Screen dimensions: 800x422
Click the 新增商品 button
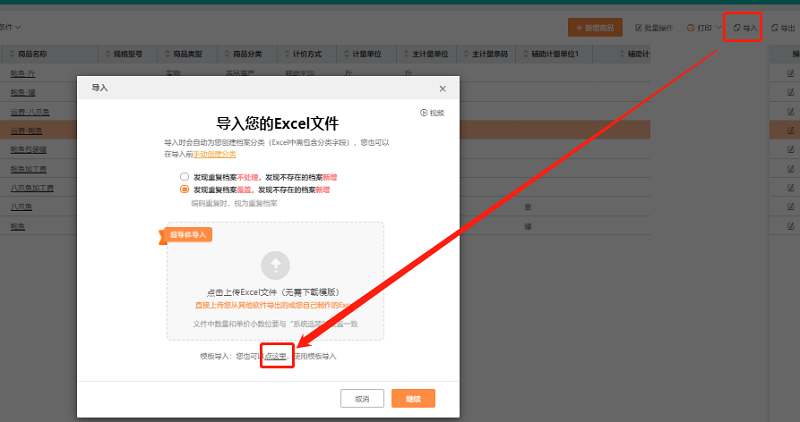[x=595, y=28]
